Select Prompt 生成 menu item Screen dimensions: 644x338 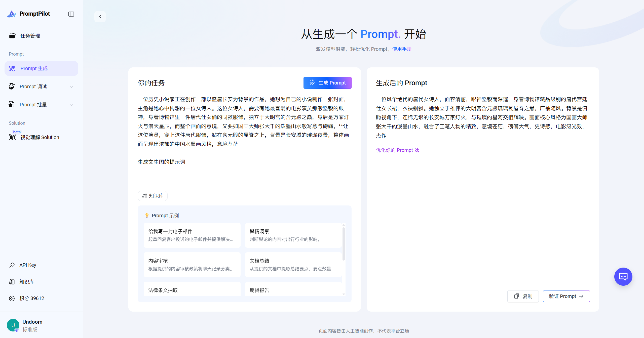(41, 68)
